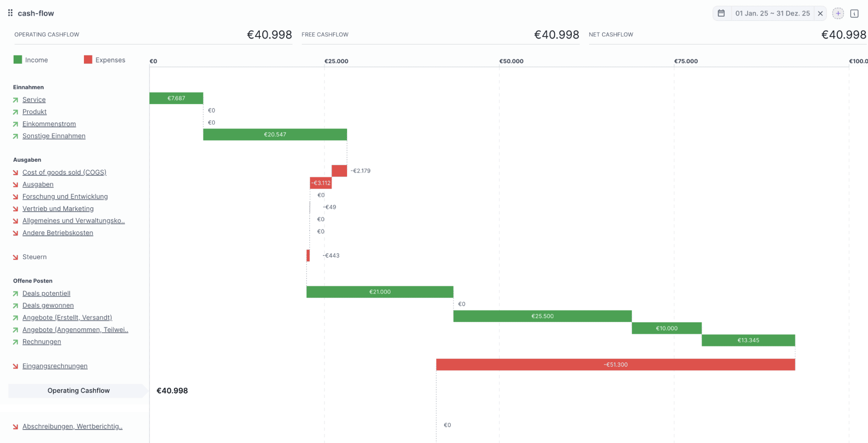The width and height of the screenshot is (868, 443).
Task: Open Abschreibungen, Wertberichtig.. link
Action: 72,426
